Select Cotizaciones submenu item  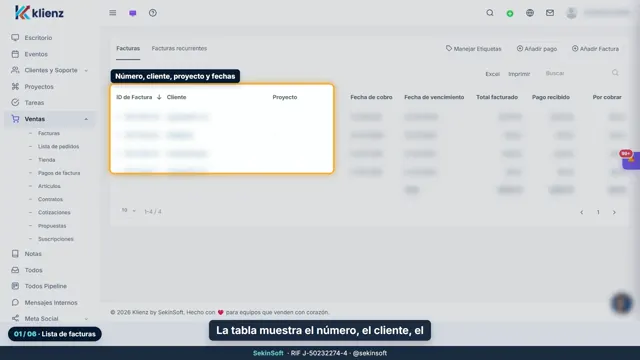click(54, 212)
